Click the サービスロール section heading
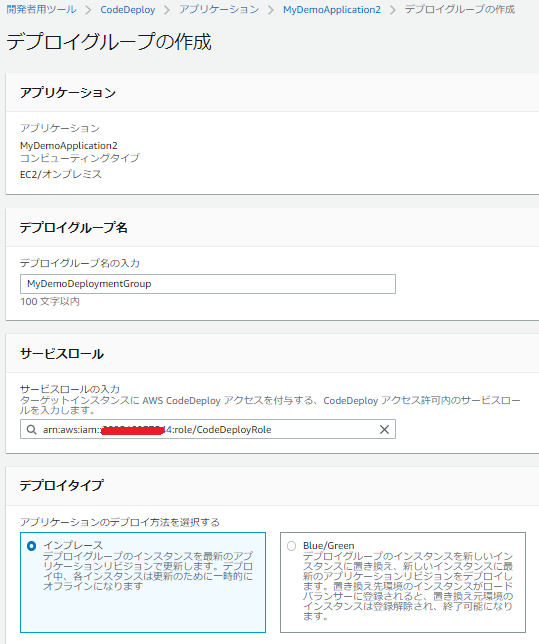539x644 pixels. (62, 354)
